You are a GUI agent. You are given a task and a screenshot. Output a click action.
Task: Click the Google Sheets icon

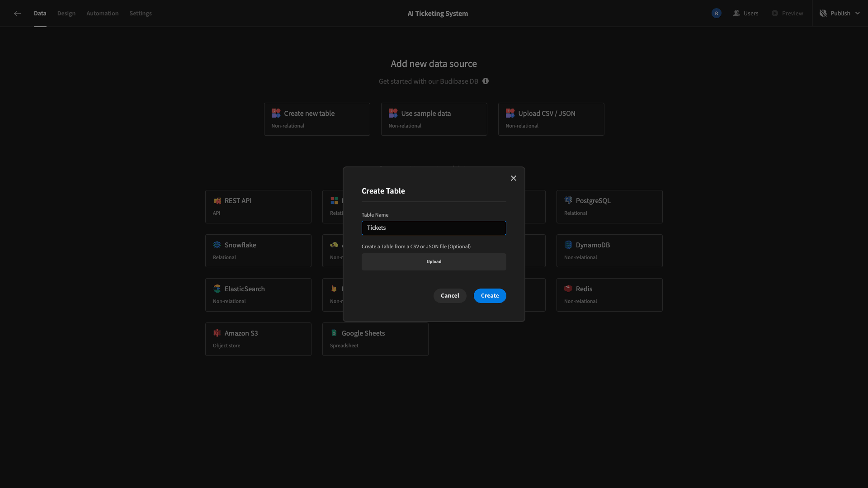click(334, 333)
